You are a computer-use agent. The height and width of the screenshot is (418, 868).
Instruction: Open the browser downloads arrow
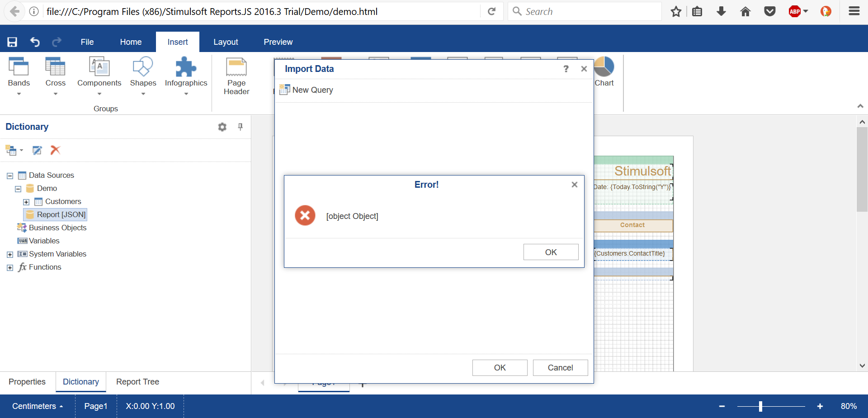click(722, 12)
